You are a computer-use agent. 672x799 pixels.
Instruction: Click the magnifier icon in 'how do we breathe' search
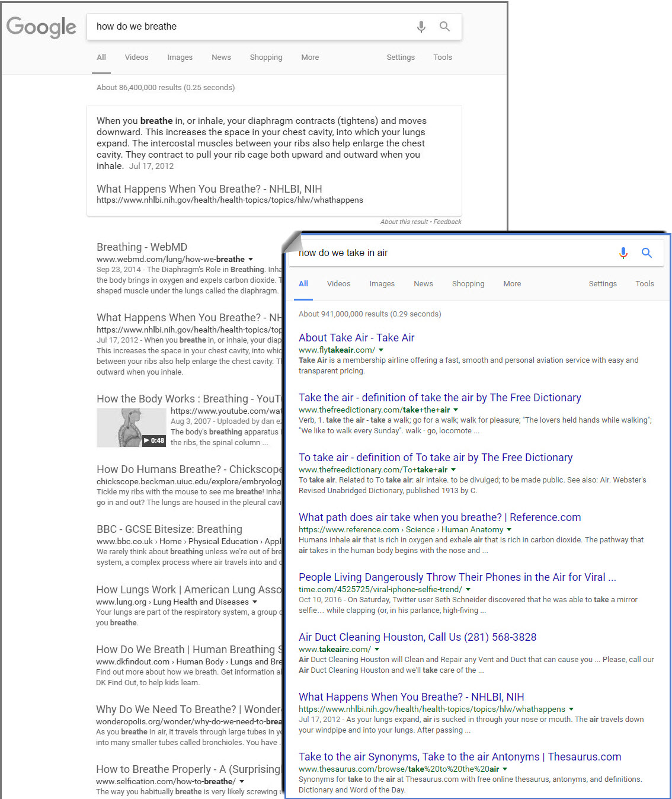pyautogui.click(x=444, y=27)
